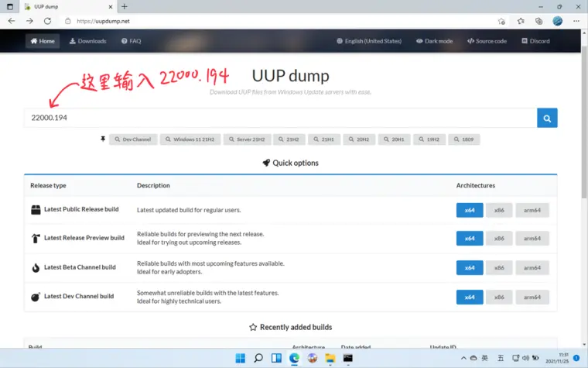Open the browser profile avatar
The width and height of the screenshot is (588, 368).
click(x=557, y=21)
